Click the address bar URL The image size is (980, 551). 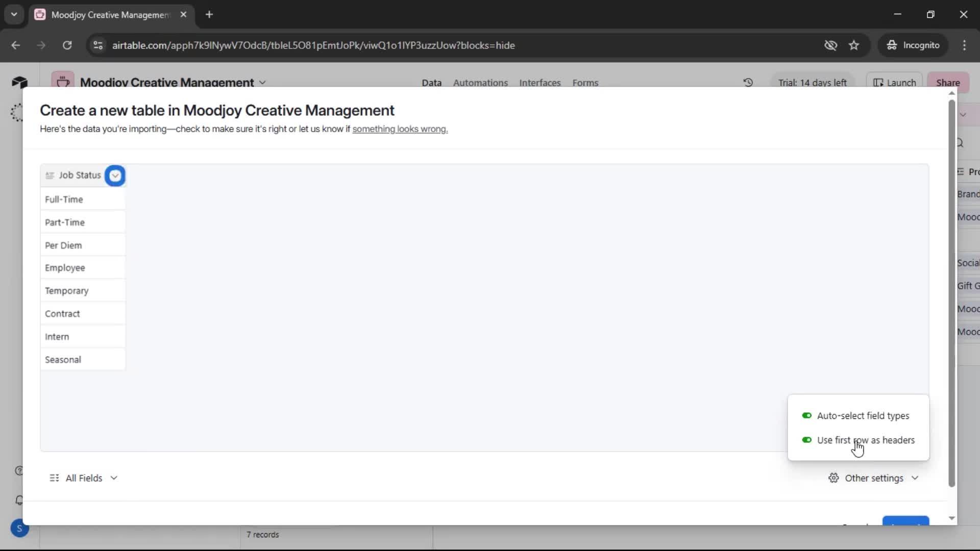point(313,45)
